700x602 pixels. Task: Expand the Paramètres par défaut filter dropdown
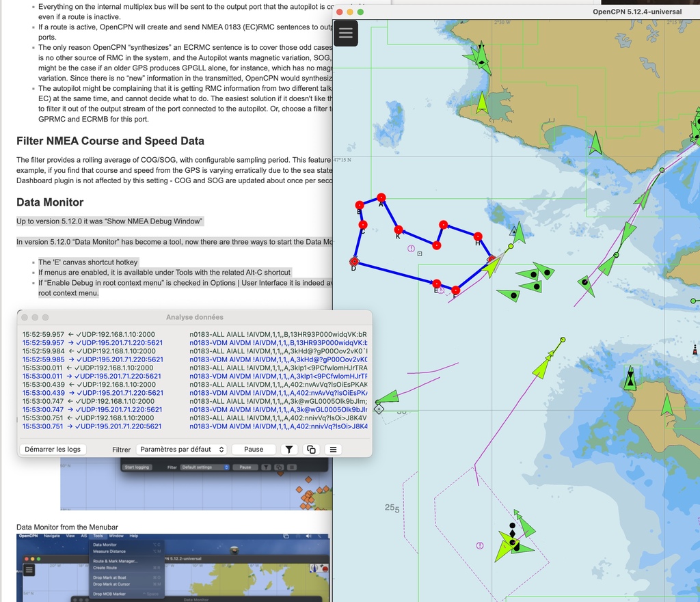(182, 450)
